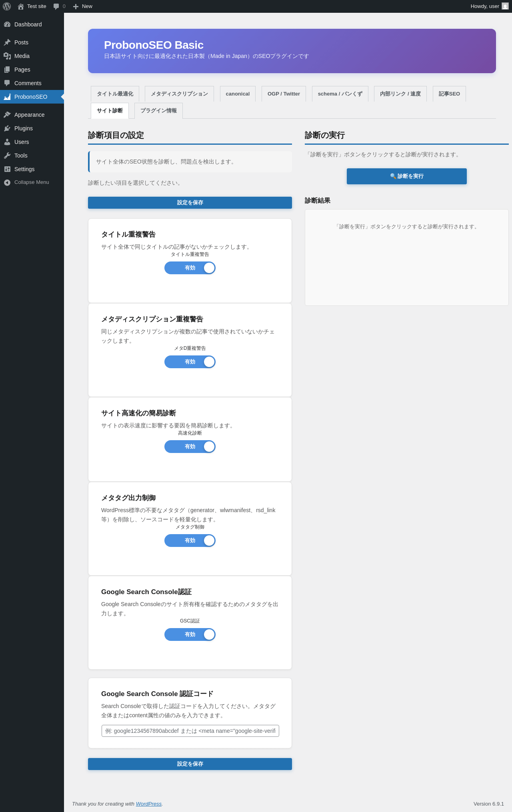Click the 診断結果 results box
The width and height of the screenshot is (512, 812).
tap(407, 257)
